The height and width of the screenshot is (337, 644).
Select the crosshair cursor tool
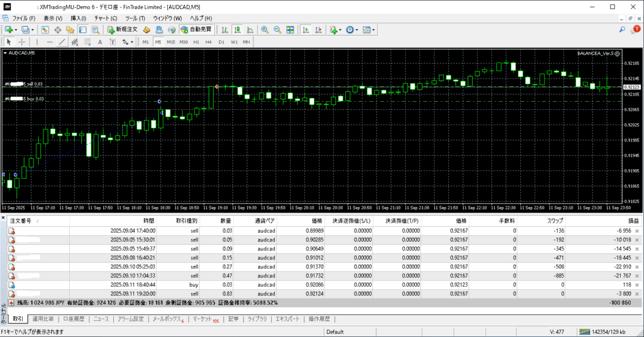point(21,41)
